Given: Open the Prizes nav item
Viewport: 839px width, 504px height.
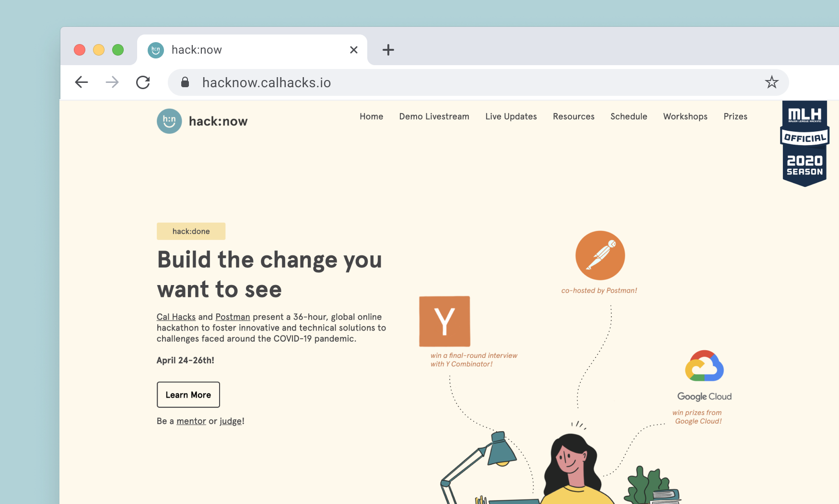Looking at the screenshot, I should (x=735, y=116).
